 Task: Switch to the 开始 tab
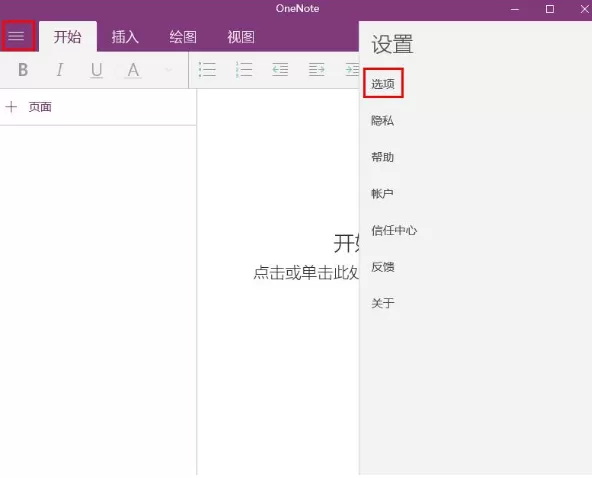[x=68, y=37]
